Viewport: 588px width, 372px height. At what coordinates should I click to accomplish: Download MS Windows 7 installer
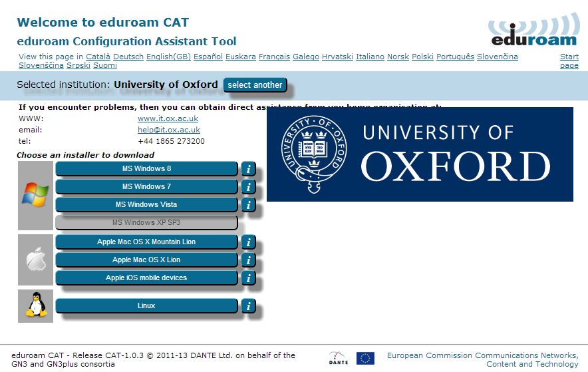click(146, 187)
